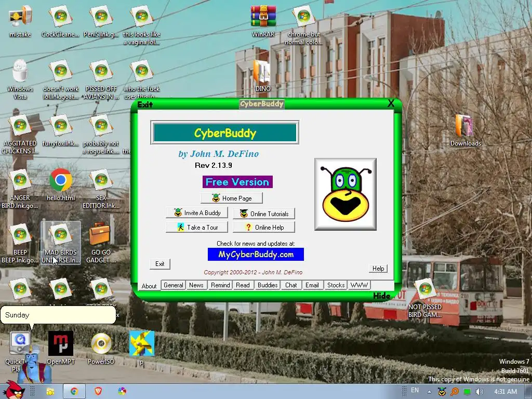Select the MAD BIRDS UNIVERSE shortcut icon
The height and width of the screenshot is (399, 532).
61,243
